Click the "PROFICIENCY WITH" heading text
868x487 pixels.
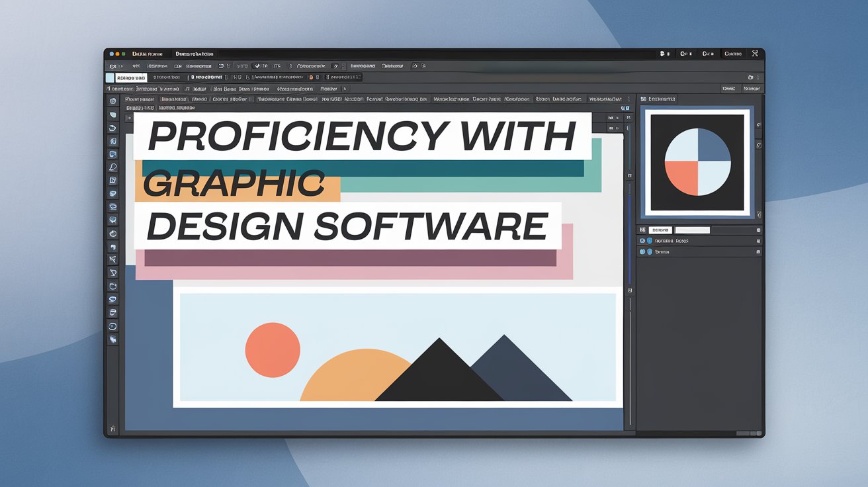[361, 136]
